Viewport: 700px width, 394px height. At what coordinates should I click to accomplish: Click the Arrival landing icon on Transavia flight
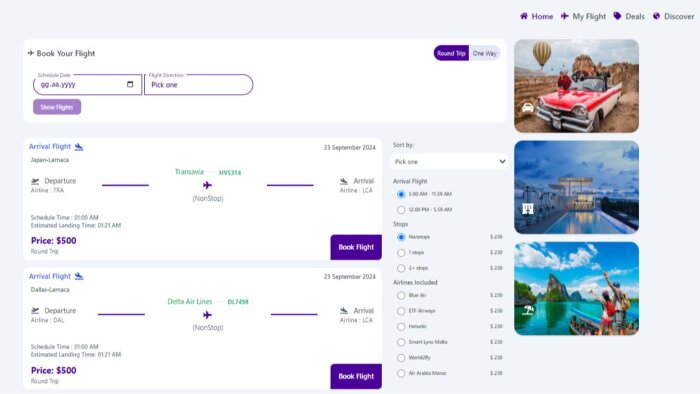point(344,181)
